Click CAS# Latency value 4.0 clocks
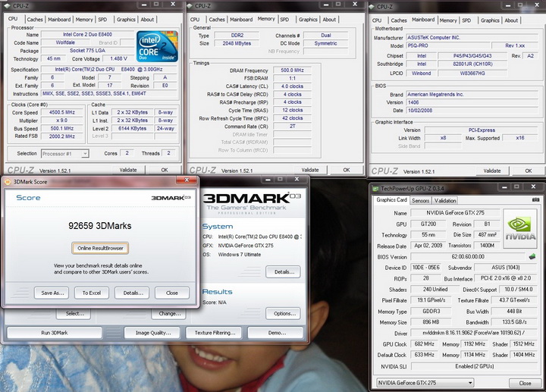Viewport: 546px width, 392px height. tap(292, 86)
